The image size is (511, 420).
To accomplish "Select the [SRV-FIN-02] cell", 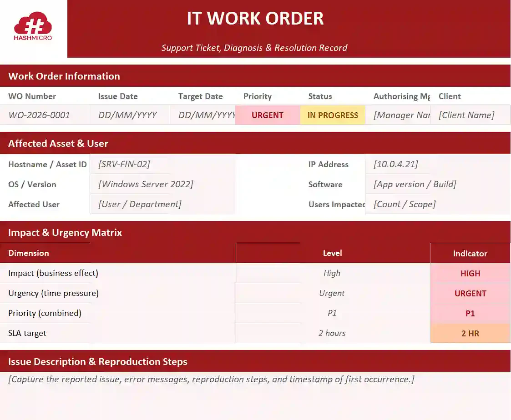I will pyautogui.click(x=162, y=164).
